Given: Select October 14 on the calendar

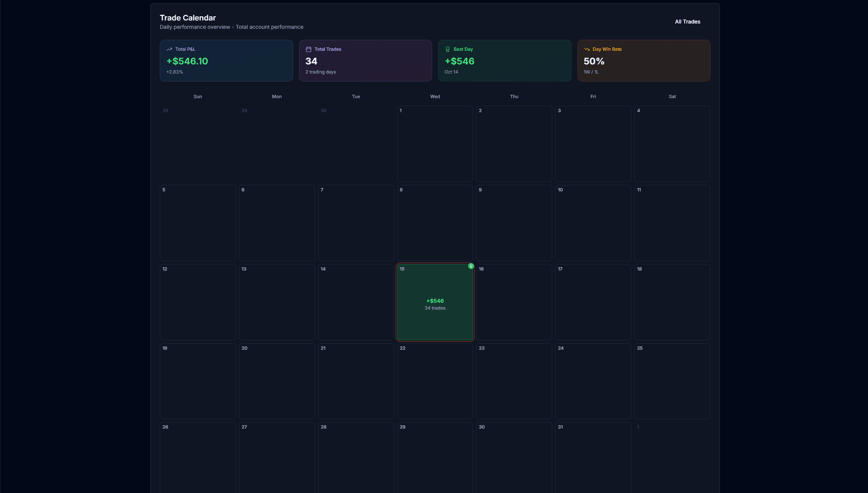Looking at the screenshot, I should pyautogui.click(x=356, y=302).
